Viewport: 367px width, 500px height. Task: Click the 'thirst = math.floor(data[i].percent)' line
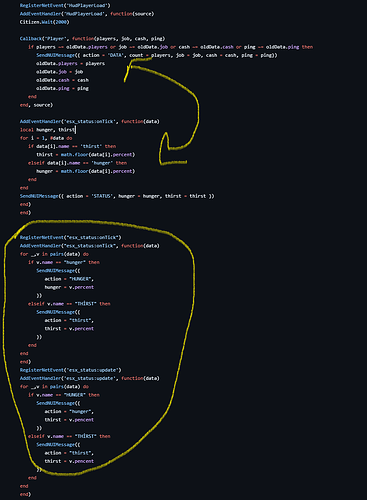86,155
